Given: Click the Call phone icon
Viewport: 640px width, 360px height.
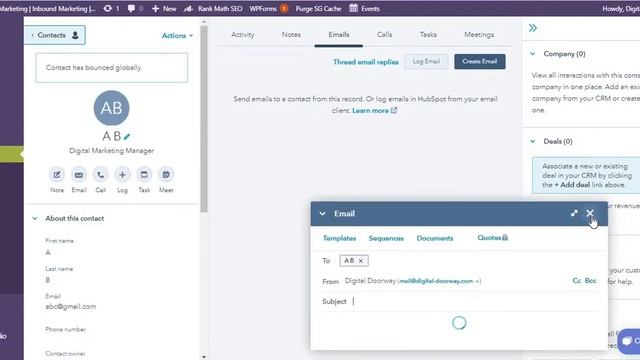Looking at the screenshot, I should point(100,175).
